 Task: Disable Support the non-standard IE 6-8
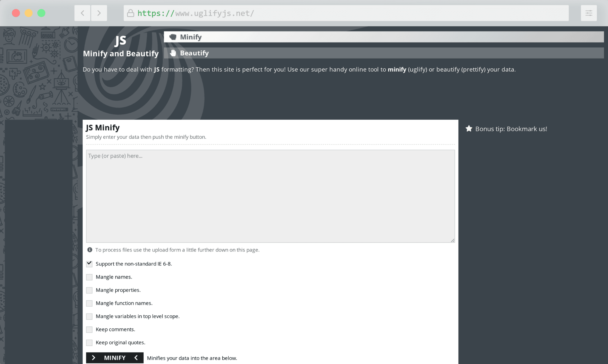(x=89, y=263)
